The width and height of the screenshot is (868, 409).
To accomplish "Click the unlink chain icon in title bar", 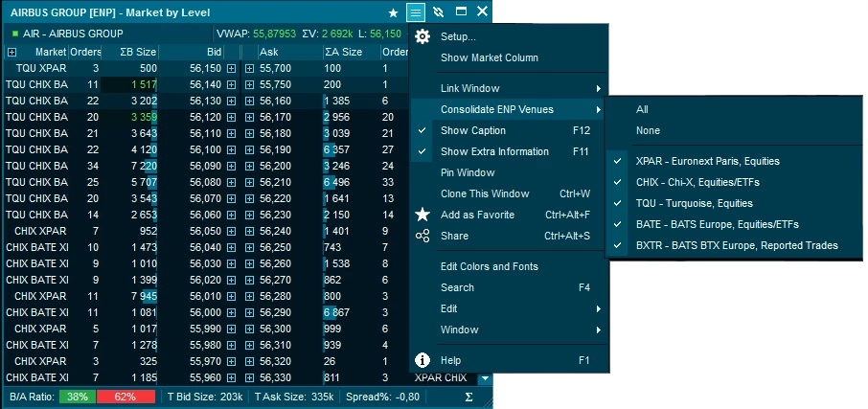I will [x=439, y=12].
